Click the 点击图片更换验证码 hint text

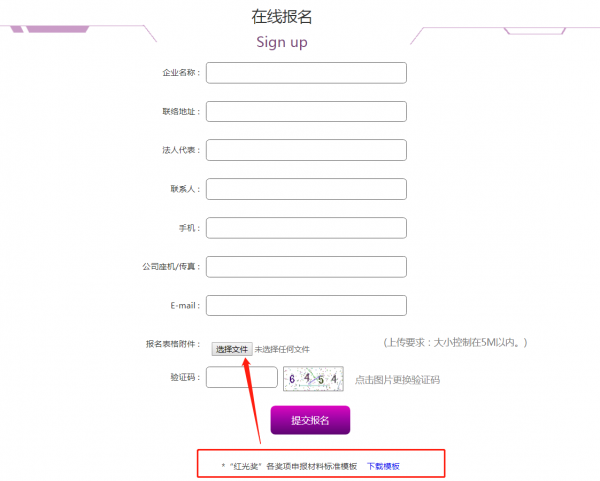[397, 380]
